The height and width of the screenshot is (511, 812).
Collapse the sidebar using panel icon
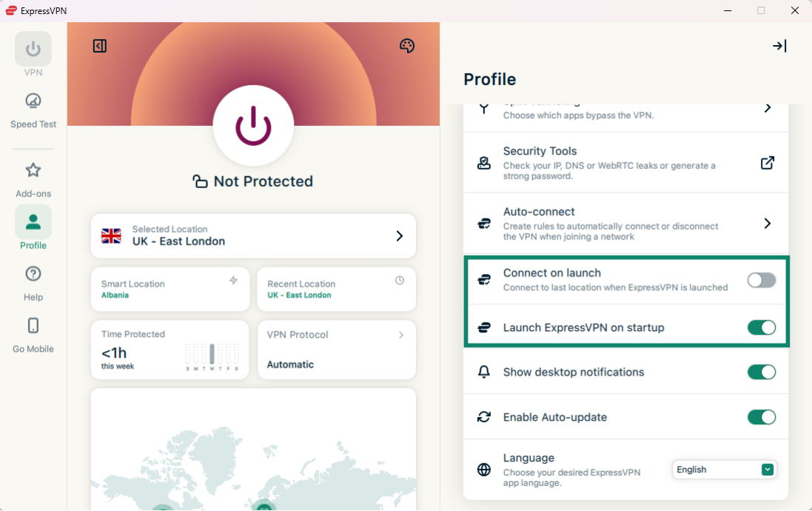pos(100,46)
